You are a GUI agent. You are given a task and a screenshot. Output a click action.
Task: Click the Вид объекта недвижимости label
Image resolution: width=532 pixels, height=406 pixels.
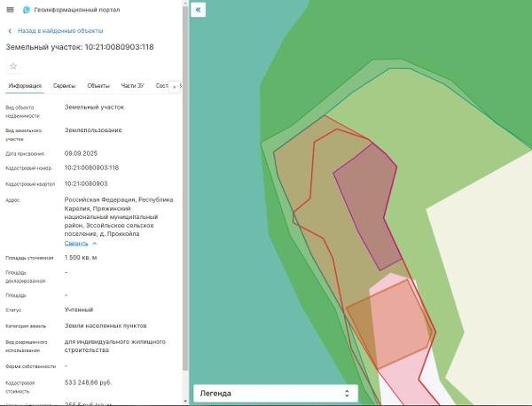tap(22, 112)
